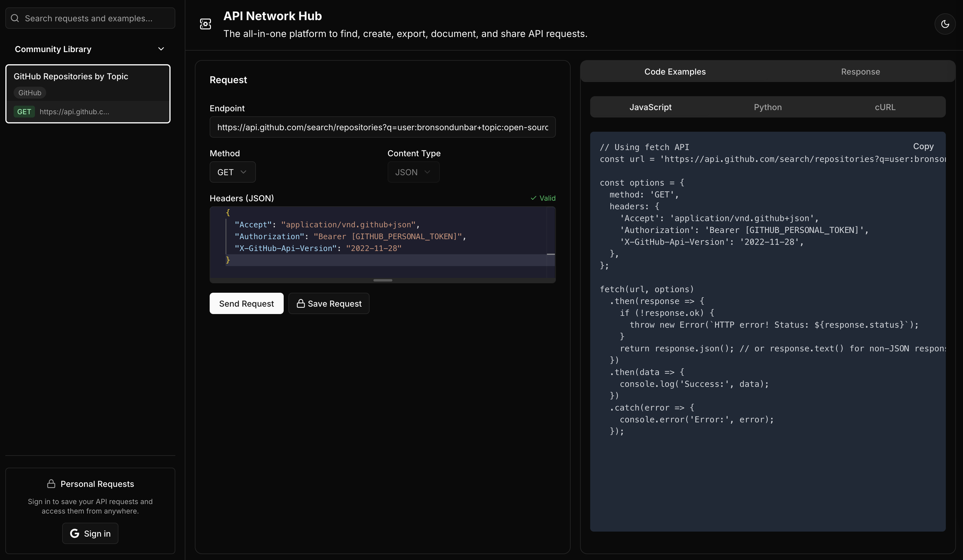The height and width of the screenshot is (560, 963).
Task: Open the Method GET dropdown
Action: coord(232,172)
